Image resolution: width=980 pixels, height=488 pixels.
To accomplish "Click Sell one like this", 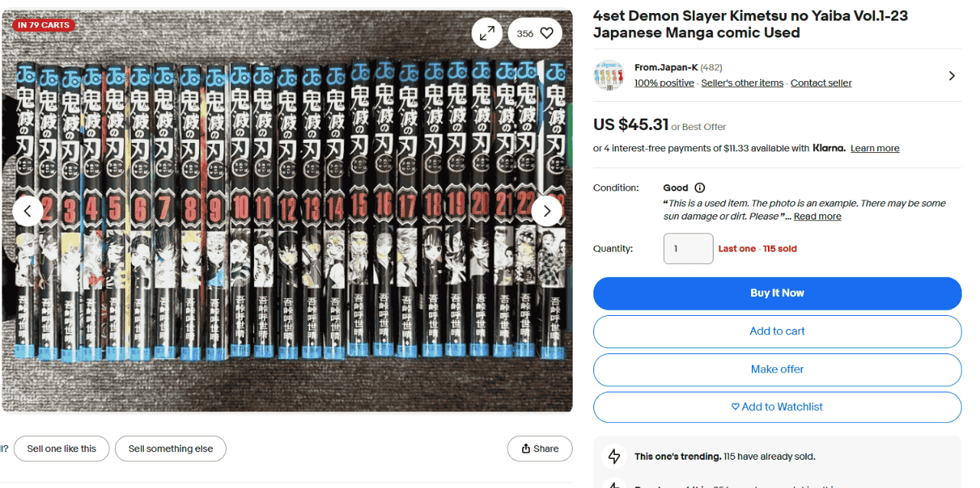I will 61,449.
